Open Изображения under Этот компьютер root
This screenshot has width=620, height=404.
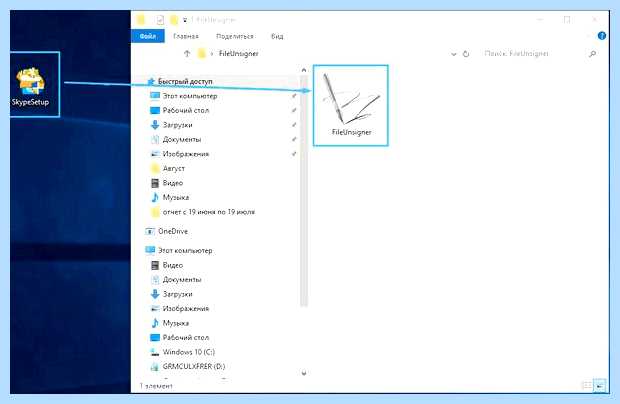pyautogui.click(x=180, y=308)
